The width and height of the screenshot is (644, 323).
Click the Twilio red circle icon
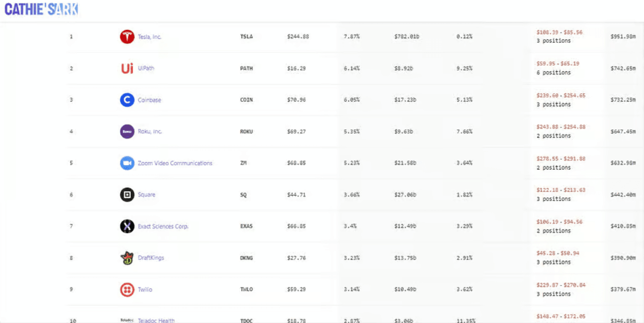(x=127, y=289)
